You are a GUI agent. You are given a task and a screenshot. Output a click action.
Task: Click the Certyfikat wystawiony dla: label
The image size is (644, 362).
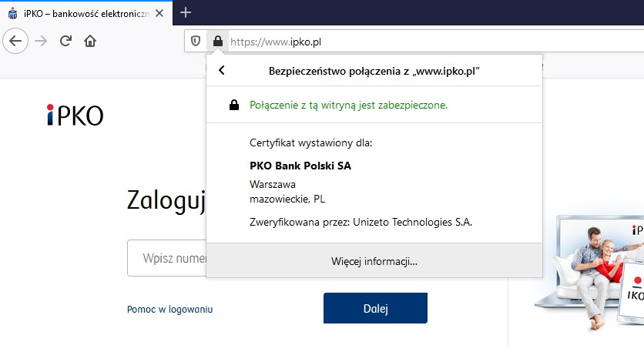click(310, 142)
